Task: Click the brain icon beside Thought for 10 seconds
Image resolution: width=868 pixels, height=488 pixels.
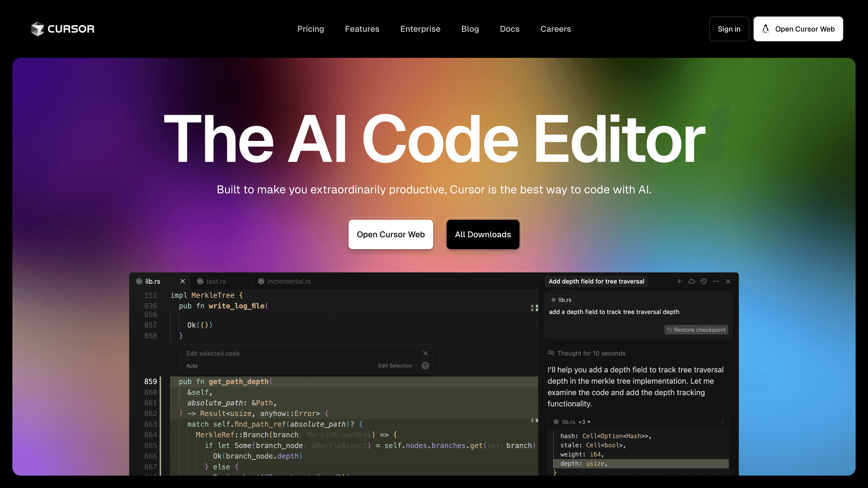Action: click(551, 353)
